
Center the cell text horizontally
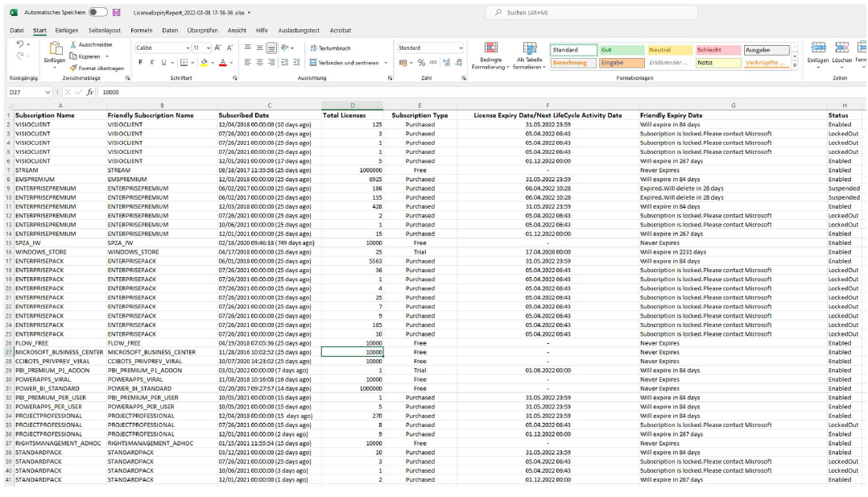(x=259, y=63)
